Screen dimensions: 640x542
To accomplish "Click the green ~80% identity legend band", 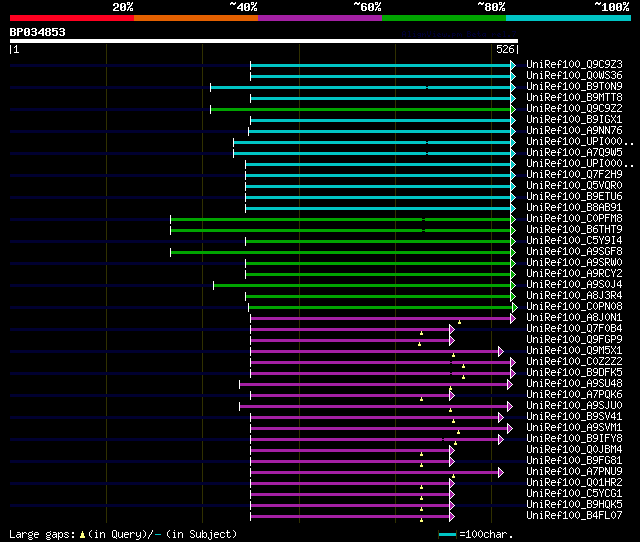I will click(444, 18).
